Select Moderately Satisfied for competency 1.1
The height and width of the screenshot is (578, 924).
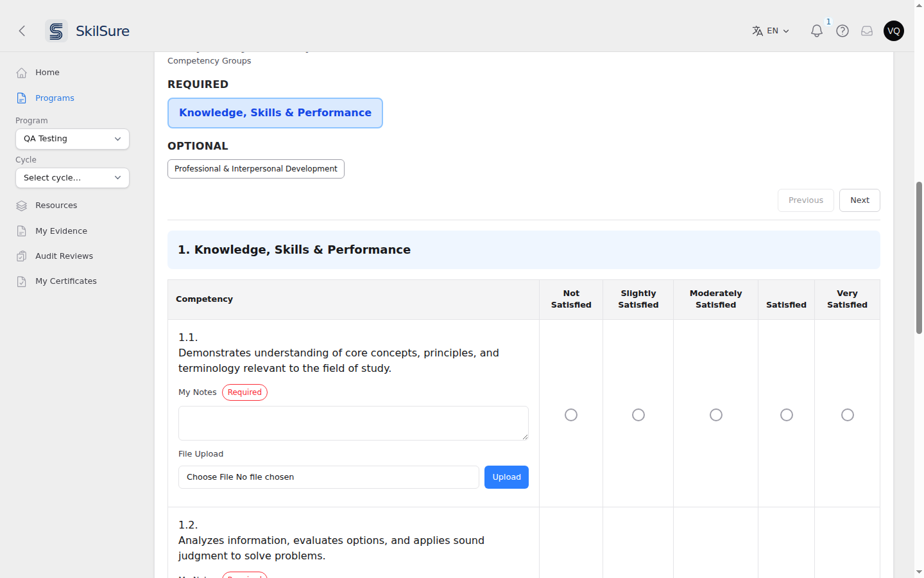click(x=716, y=415)
